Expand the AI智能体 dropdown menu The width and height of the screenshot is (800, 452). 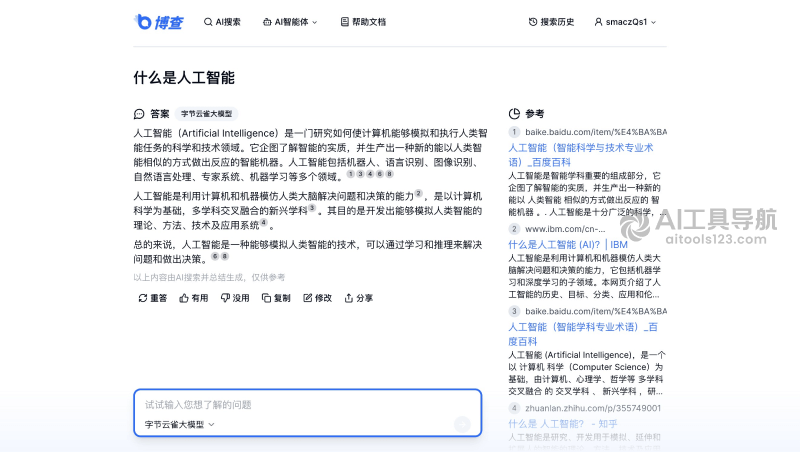(x=290, y=22)
